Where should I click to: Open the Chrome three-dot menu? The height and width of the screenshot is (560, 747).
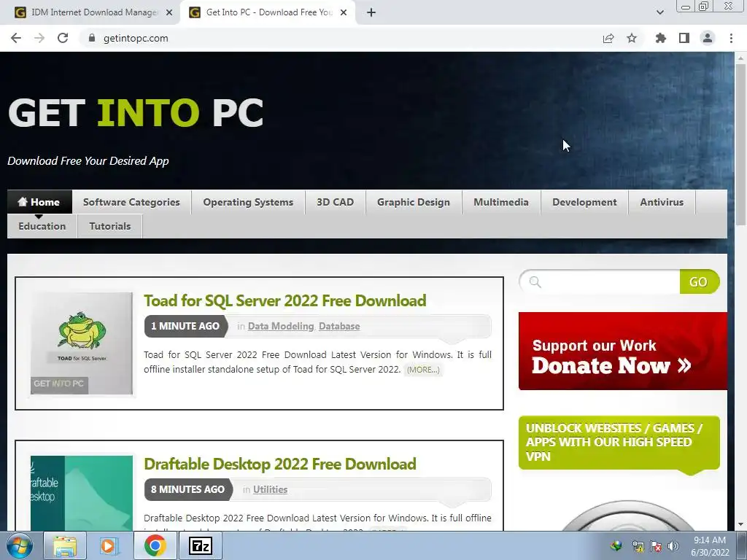coord(731,38)
